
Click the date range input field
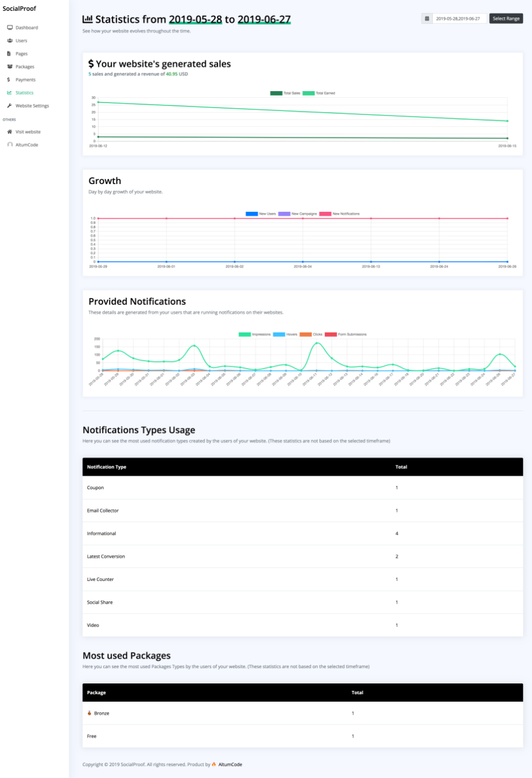pos(459,19)
